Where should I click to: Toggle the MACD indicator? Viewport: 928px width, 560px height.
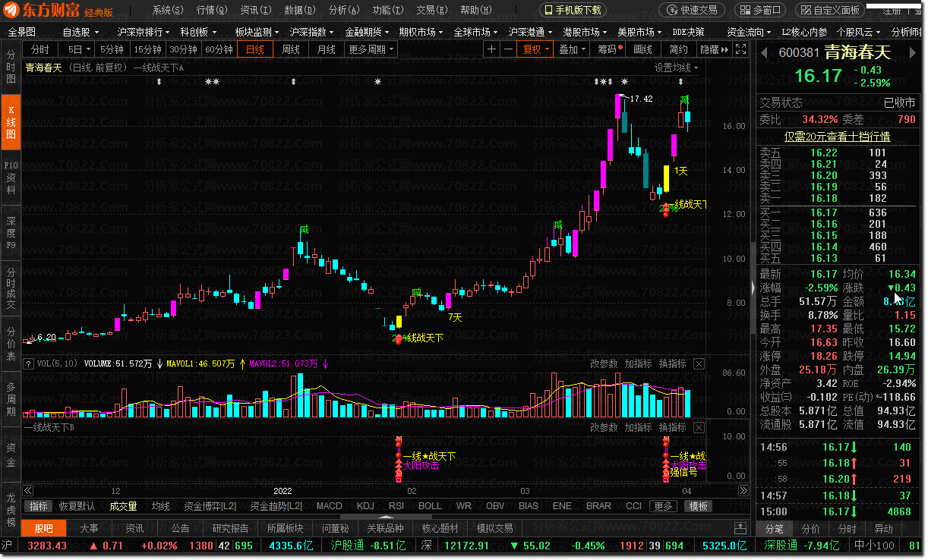point(330,506)
